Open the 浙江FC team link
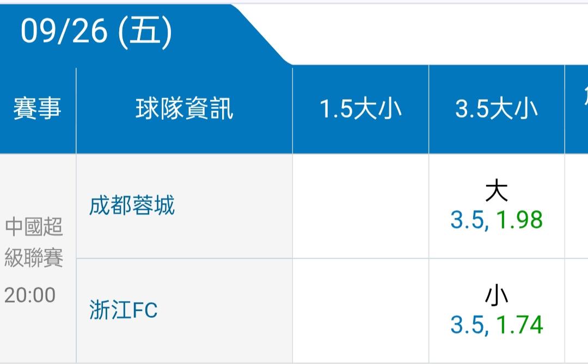Image resolution: width=588 pixels, height=364 pixels. click(124, 311)
